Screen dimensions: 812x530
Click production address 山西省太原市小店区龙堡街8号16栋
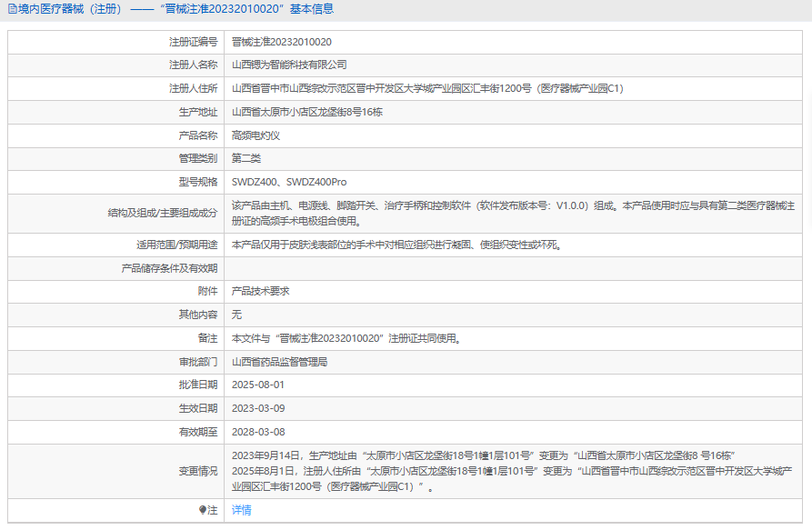click(x=307, y=112)
